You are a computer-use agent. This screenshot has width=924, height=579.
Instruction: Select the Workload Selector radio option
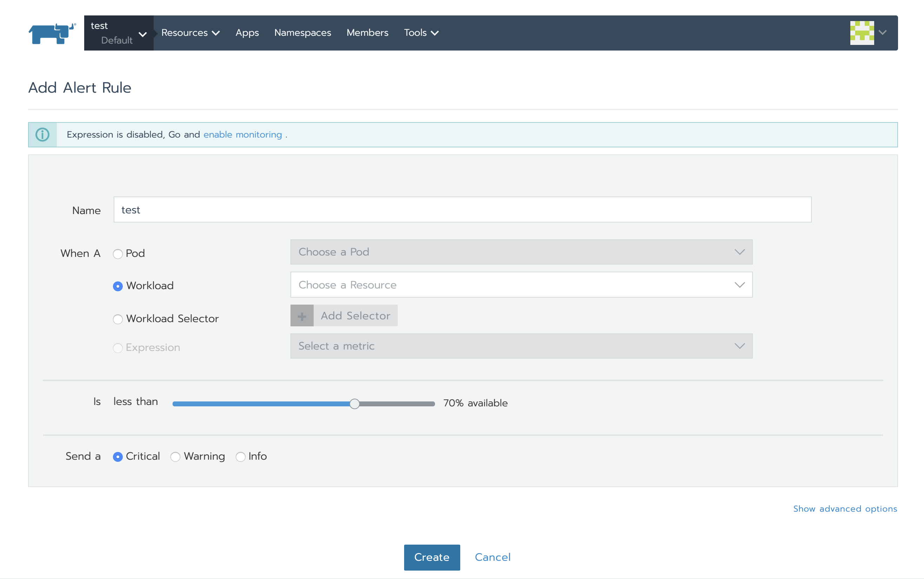(118, 319)
